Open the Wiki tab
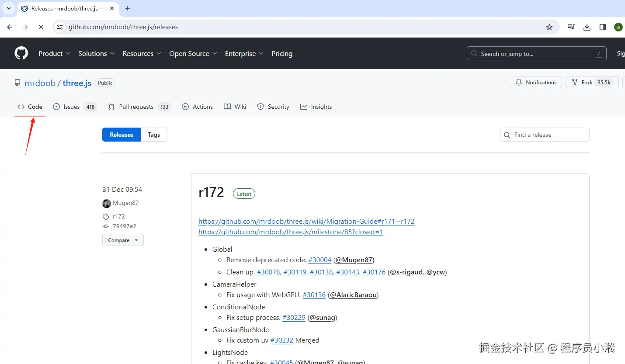 point(235,107)
